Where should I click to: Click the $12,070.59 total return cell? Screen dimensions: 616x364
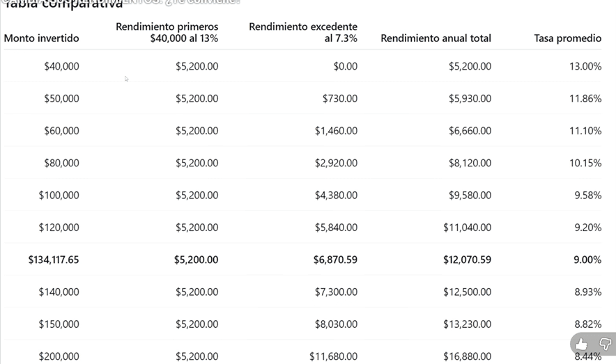[467, 260]
